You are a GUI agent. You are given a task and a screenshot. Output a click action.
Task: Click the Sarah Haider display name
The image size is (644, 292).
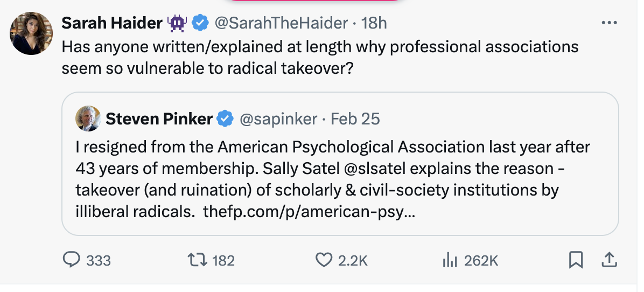point(112,23)
